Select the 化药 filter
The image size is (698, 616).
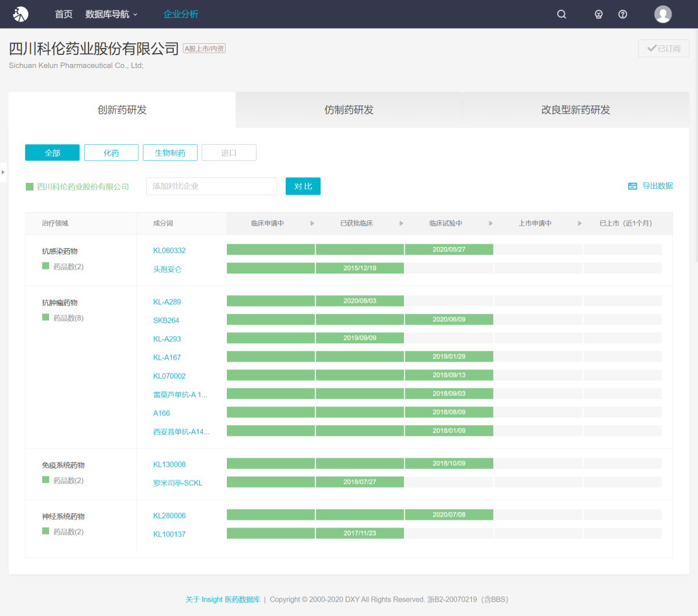111,153
